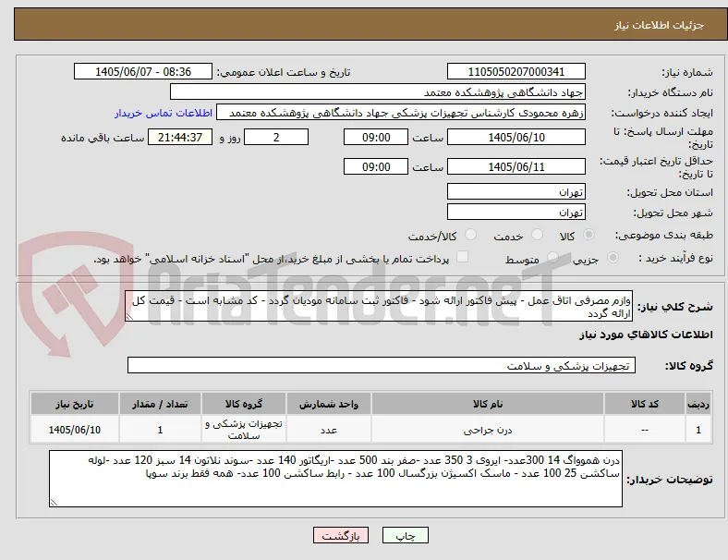The width and height of the screenshot is (728, 560).
Task: Click the delivery city field تهران
Action: 516,212
